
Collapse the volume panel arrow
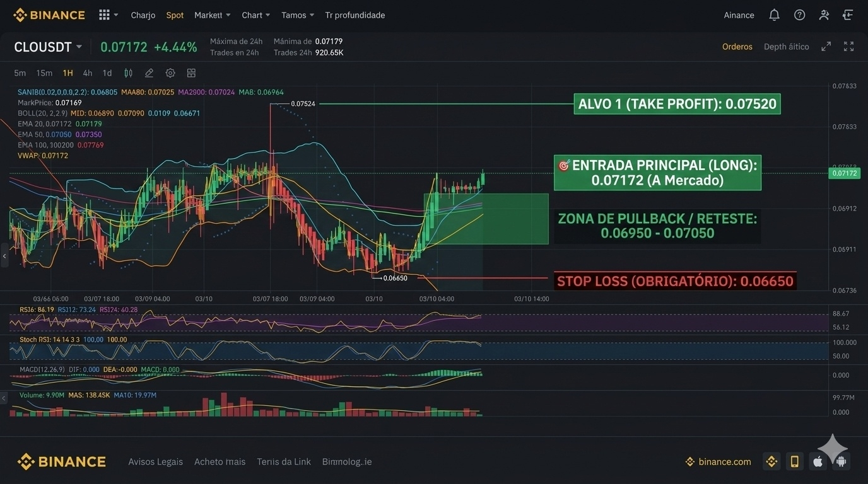[4, 398]
